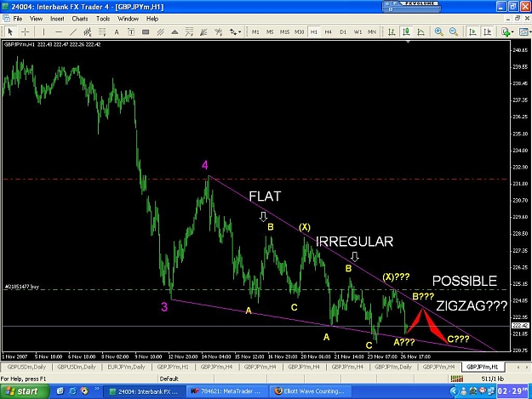The image size is (532, 399).
Task: Show hidden tray icons with blue chevron
Action: (x=454, y=391)
